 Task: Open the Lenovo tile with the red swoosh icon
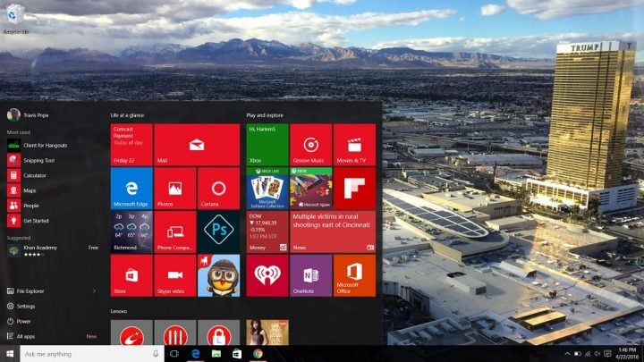coord(131,333)
